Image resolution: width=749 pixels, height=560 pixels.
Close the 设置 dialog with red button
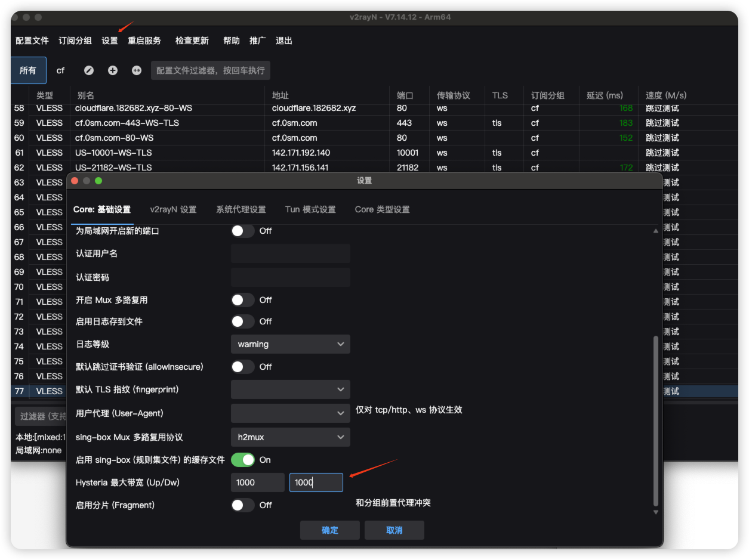[75, 181]
